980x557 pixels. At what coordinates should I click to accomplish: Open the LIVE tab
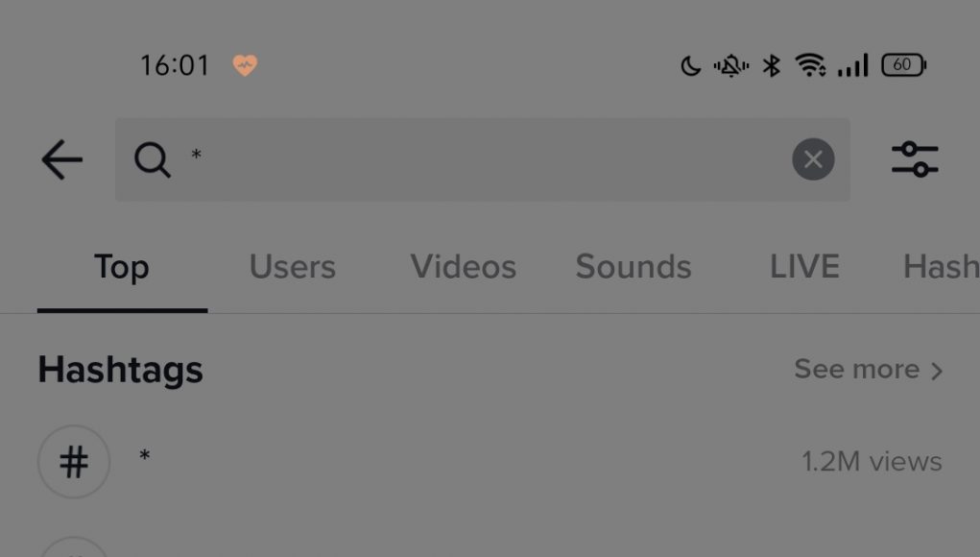click(804, 267)
